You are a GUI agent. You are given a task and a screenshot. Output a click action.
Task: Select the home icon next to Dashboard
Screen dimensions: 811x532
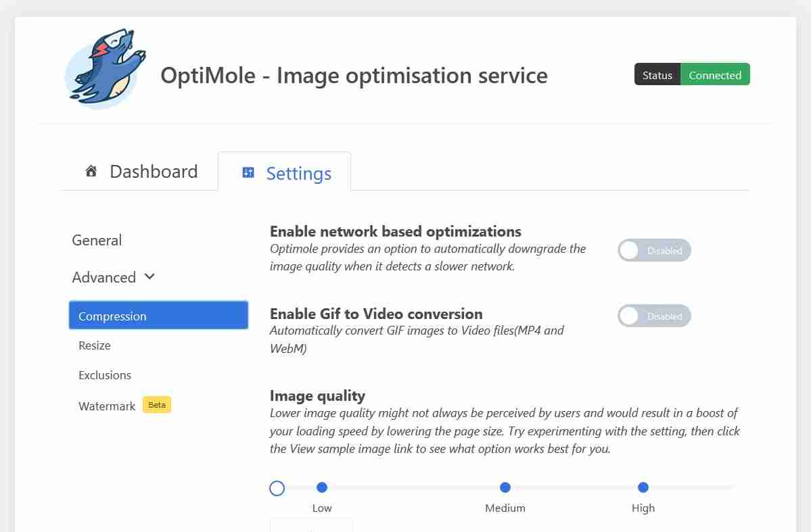[91, 170]
